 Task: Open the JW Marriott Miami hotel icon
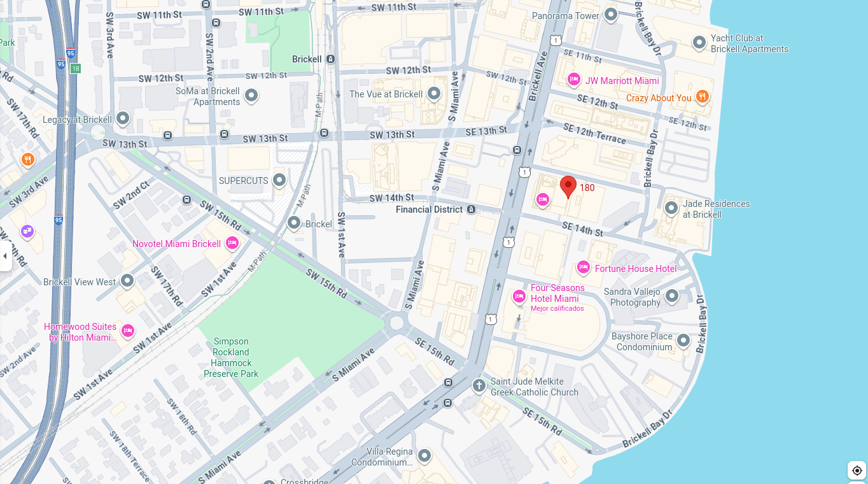(x=574, y=80)
